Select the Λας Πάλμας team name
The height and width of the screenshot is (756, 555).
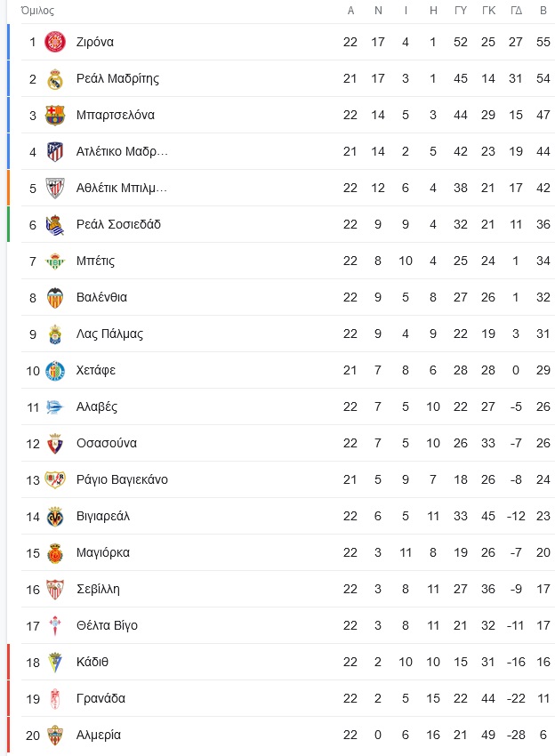point(109,334)
